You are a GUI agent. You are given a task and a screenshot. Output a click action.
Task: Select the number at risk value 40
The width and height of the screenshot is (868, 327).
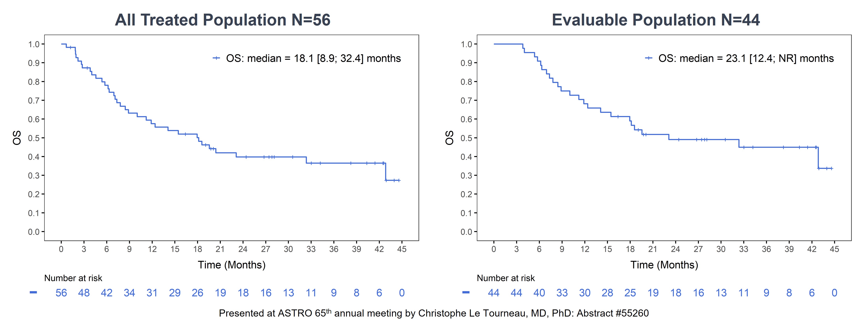539,293
